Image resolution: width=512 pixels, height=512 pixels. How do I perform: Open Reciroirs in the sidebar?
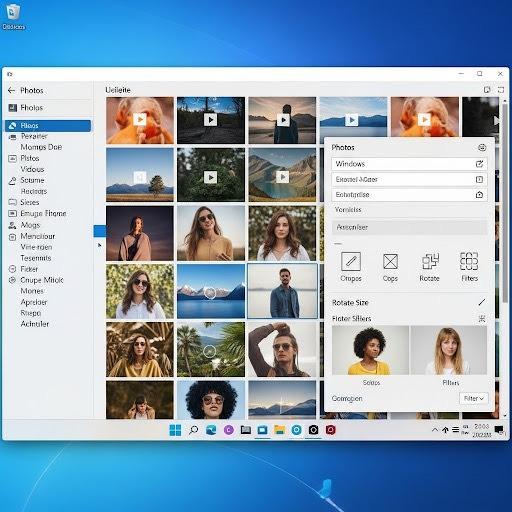pyautogui.click(x=34, y=191)
